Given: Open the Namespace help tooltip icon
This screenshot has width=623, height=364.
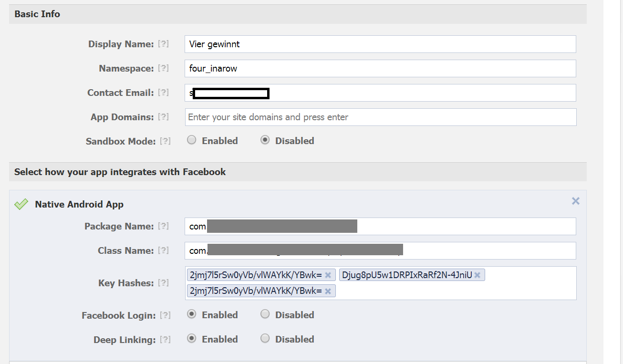Looking at the screenshot, I should click(163, 68).
